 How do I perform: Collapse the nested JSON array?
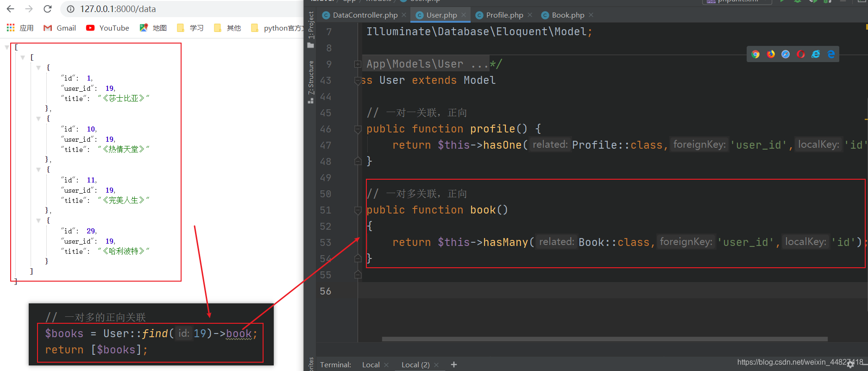coord(22,57)
